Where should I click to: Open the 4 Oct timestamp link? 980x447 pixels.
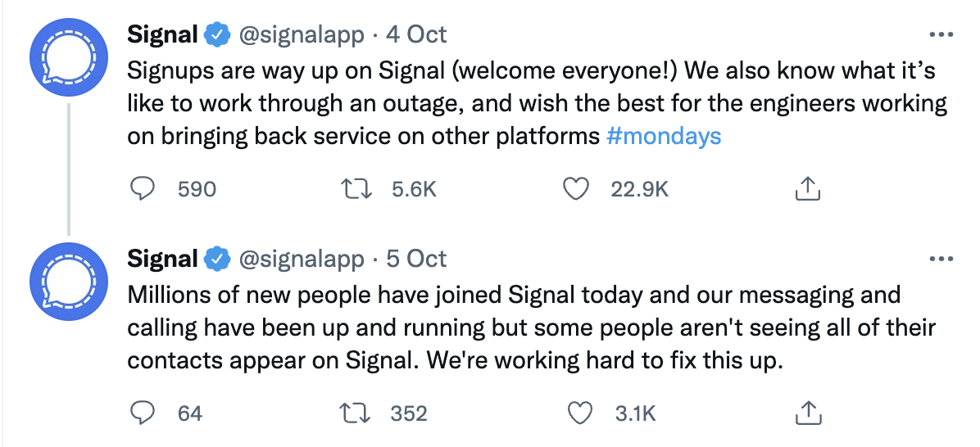tap(416, 35)
